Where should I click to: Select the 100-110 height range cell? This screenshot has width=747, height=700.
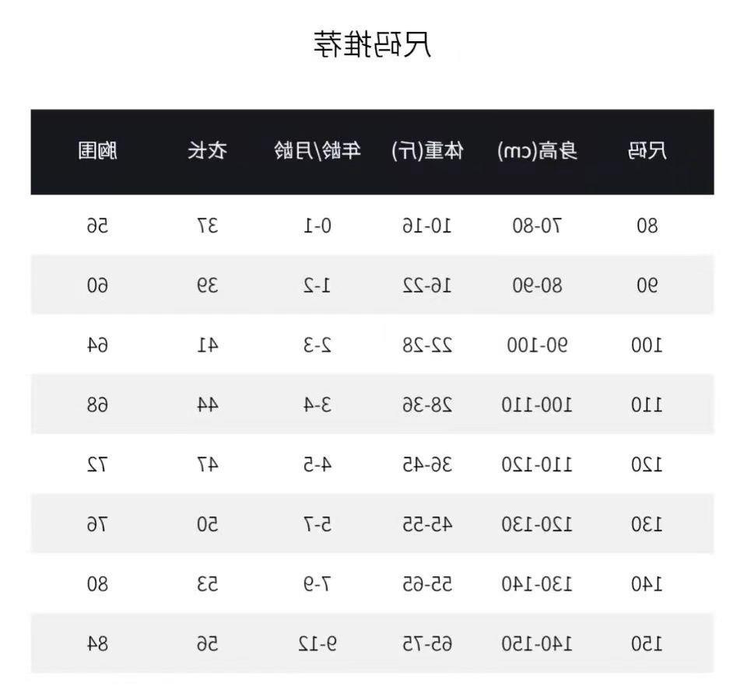(538, 404)
